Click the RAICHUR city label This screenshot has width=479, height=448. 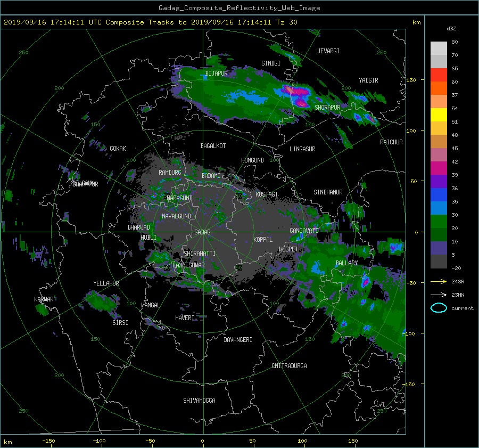pyautogui.click(x=391, y=142)
